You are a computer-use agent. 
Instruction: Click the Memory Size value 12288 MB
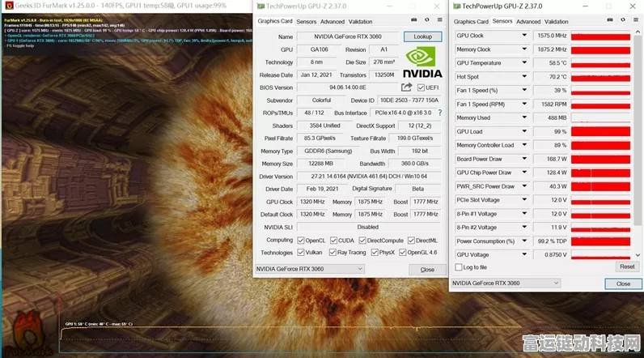pos(320,164)
